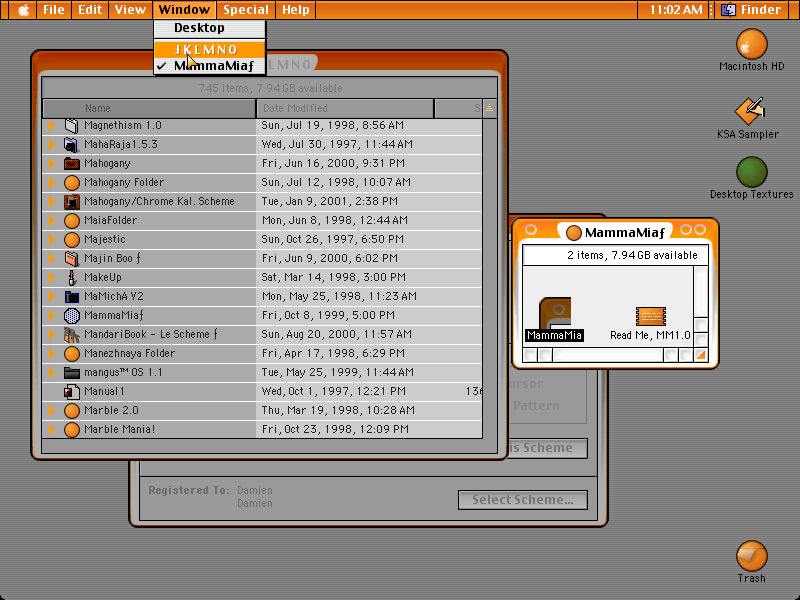Click the date "Sat, Mar 14, 1998, 3:00 PM"
Screen dimensions: 800x600
[334, 278]
